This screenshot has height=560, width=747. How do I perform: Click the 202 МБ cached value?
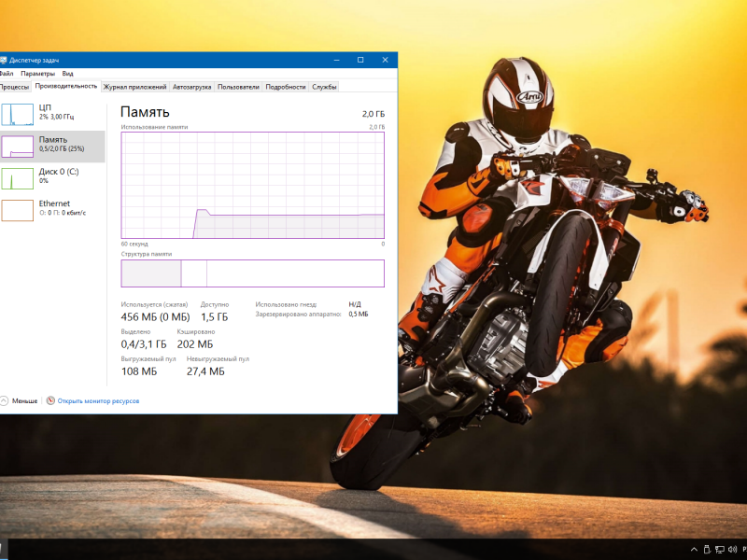pyautogui.click(x=195, y=344)
